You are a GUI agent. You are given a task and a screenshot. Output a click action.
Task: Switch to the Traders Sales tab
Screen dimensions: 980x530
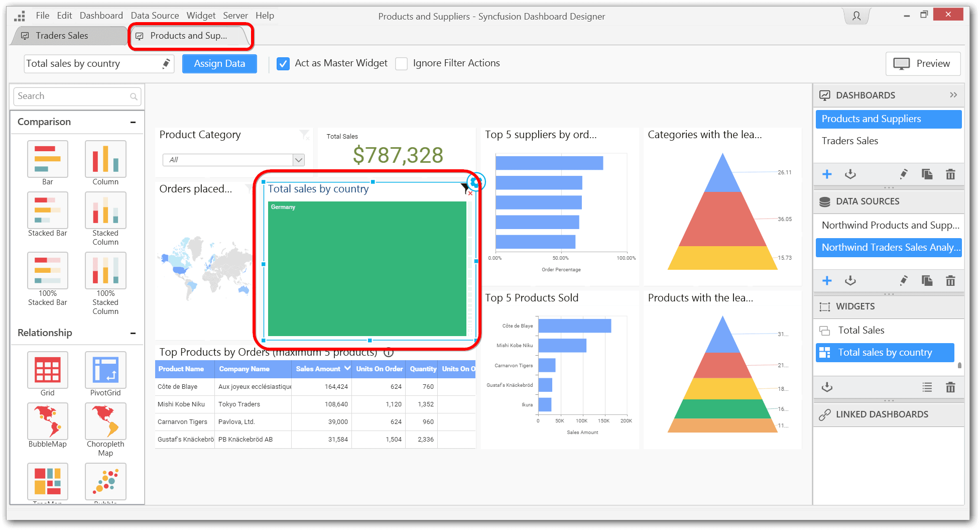(x=62, y=36)
